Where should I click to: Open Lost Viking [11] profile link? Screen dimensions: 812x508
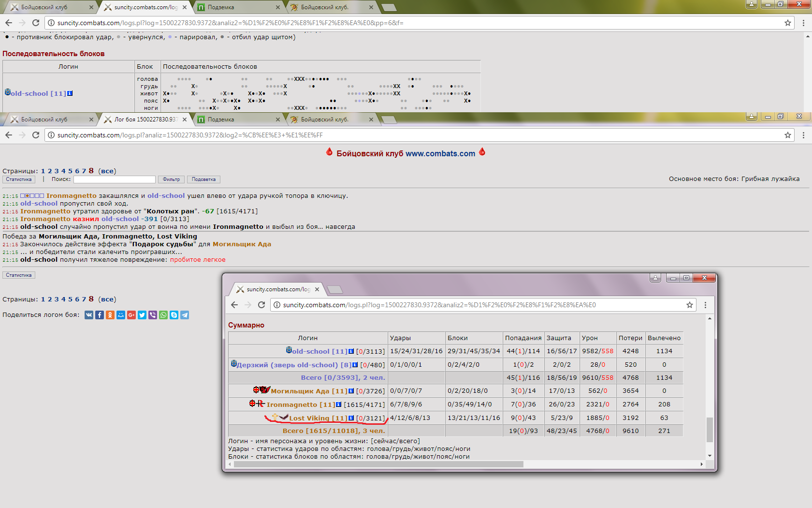(x=318, y=418)
